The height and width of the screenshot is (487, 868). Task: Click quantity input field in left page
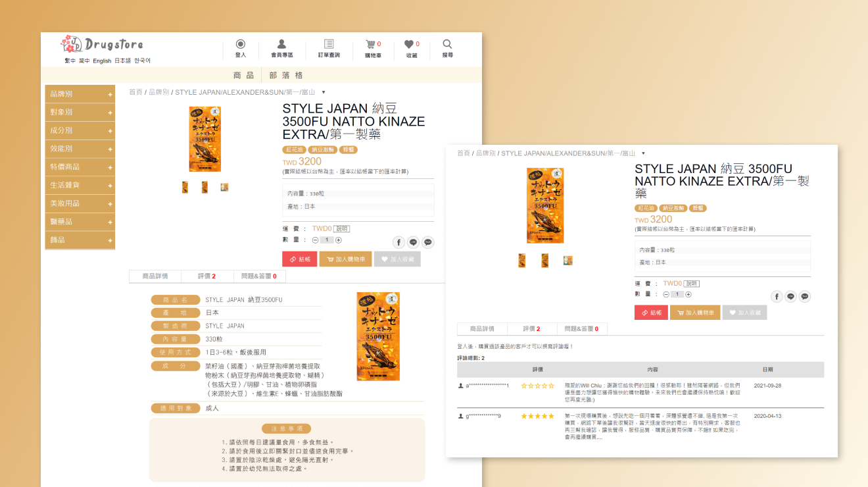point(327,240)
